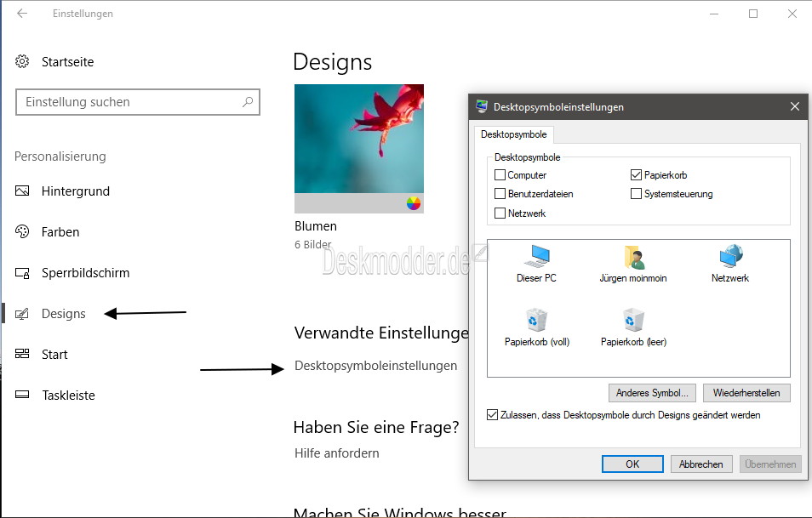Screen dimensions: 812x518
Task: Select the Designs sidebar icon
Action: pyautogui.click(x=22, y=314)
